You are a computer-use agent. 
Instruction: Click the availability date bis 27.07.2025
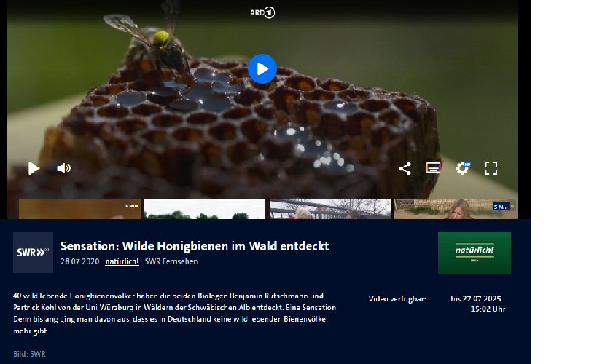[x=477, y=298]
